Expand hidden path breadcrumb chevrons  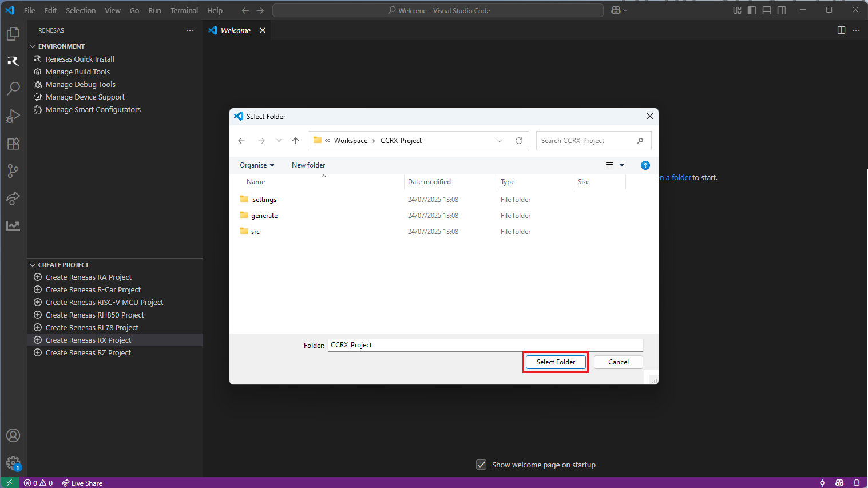coord(327,141)
